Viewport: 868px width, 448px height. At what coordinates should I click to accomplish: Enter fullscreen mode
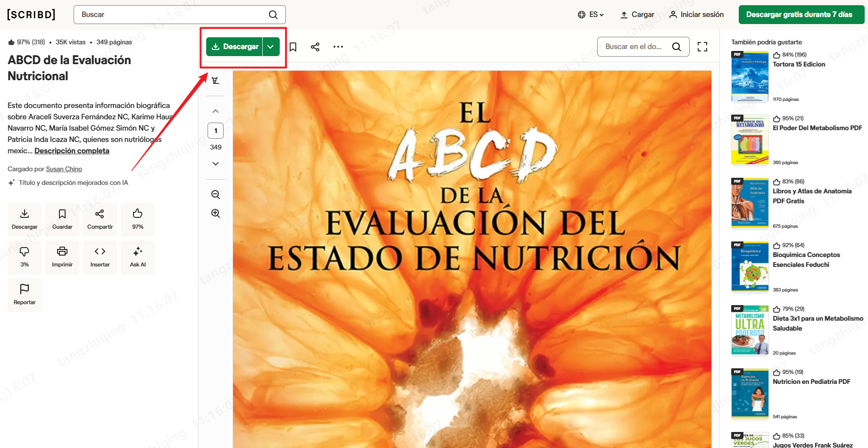pos(702,47)
